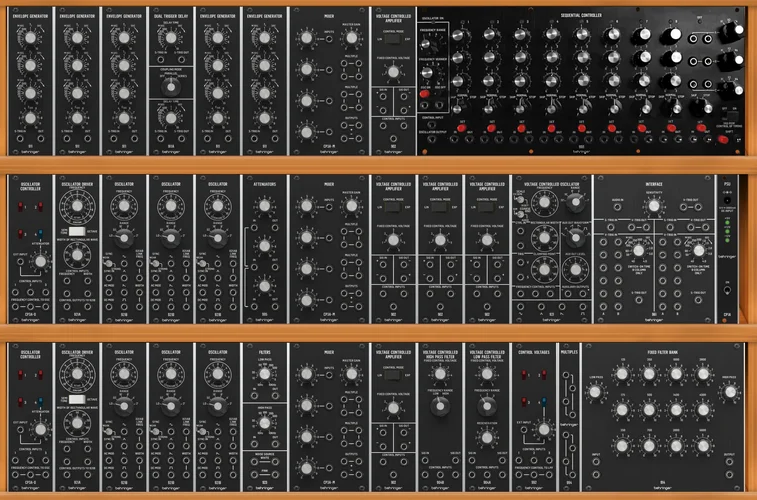Toggle LIN/EXP control mode on bottom-row VCA
The image size is (757, 500).
click(393, 375)
